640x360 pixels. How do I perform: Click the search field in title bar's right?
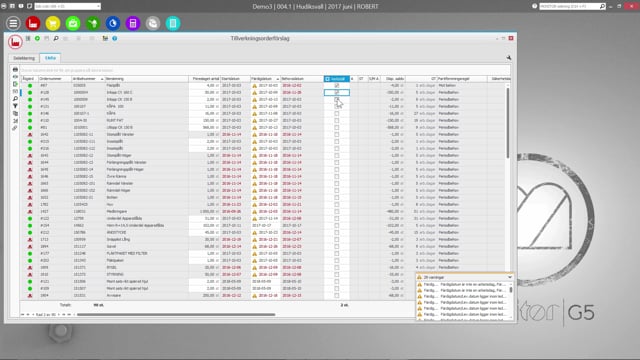point(572,6)
